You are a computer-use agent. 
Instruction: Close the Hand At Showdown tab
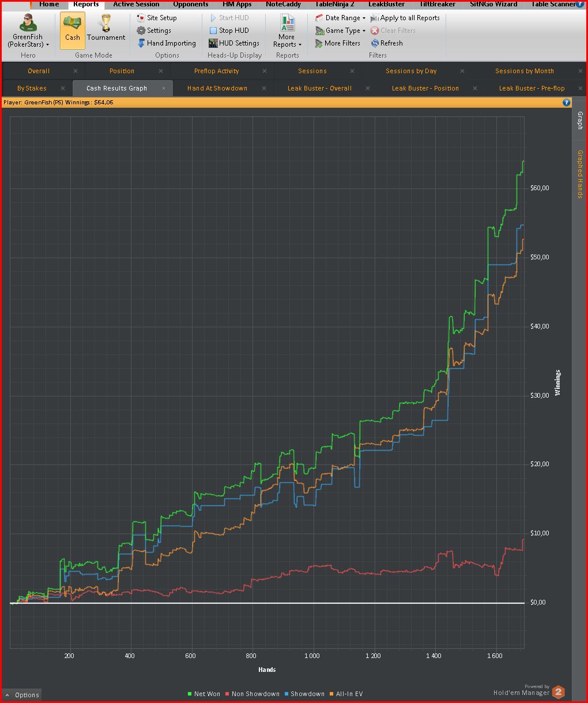(265, 88)
